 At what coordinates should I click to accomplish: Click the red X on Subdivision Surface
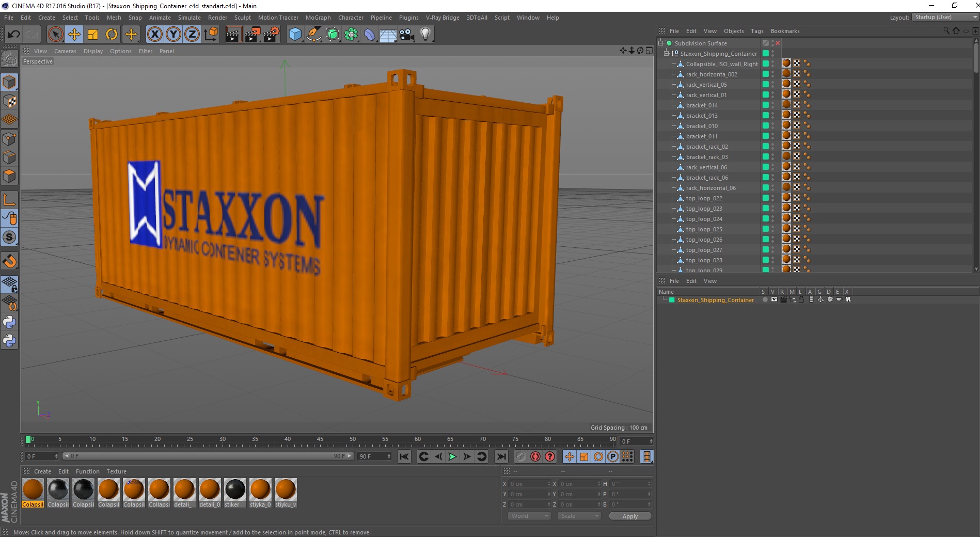click(x=778, y=43)
